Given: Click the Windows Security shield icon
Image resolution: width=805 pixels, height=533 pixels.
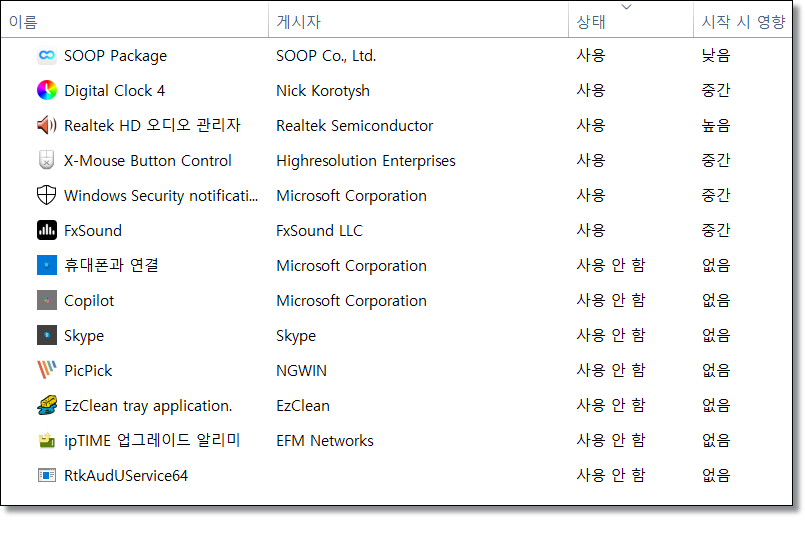Looking at the screenshot, I should pos(47,195).
